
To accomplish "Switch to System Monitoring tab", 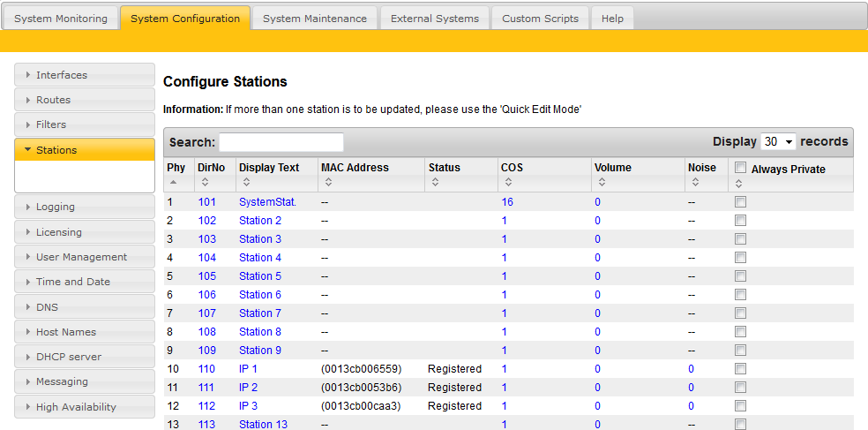I will pyautogui.click(x=61, y=19).
